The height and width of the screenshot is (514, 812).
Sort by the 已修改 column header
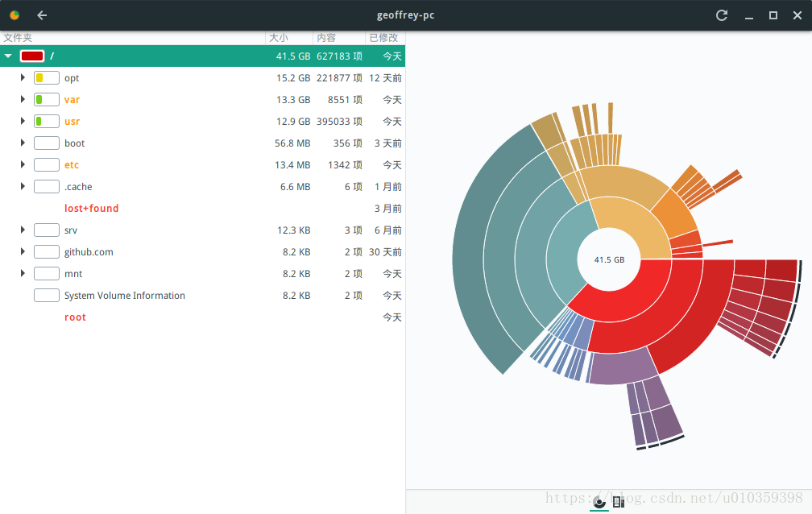pyautogui.click(x=385, y=38)
